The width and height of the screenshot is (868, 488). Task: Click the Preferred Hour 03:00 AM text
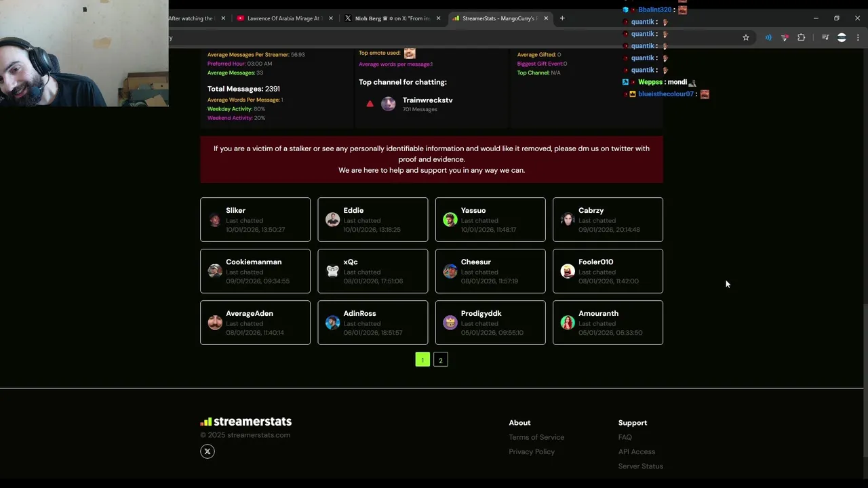[239, 64]
